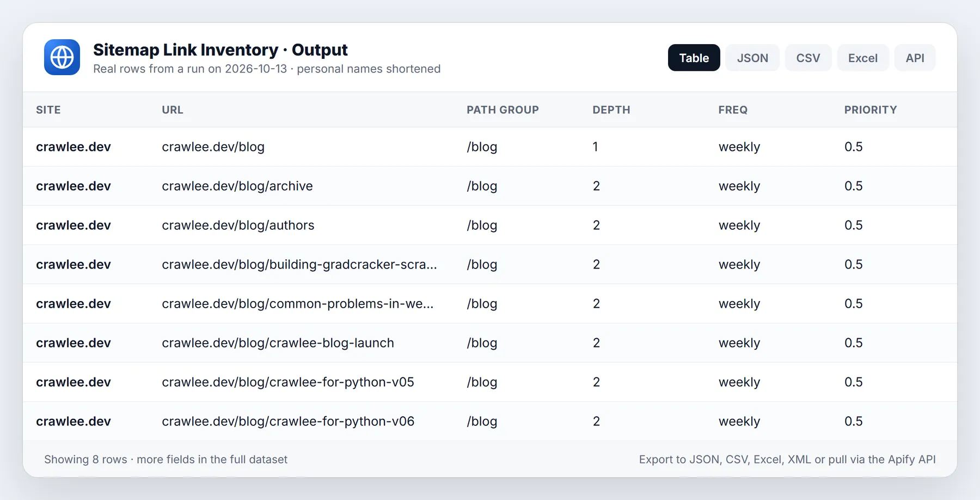Click the crawlee-for-python-v06 URL cell

288,421
